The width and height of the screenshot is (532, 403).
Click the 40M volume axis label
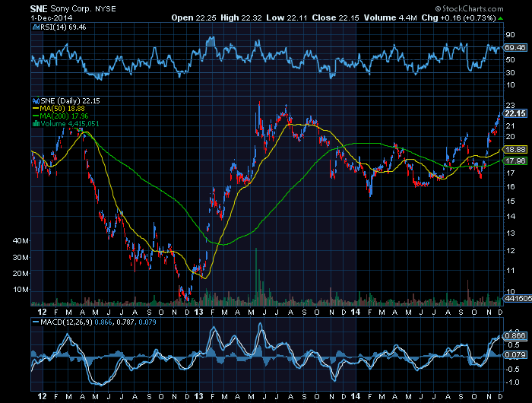point(21,241)
